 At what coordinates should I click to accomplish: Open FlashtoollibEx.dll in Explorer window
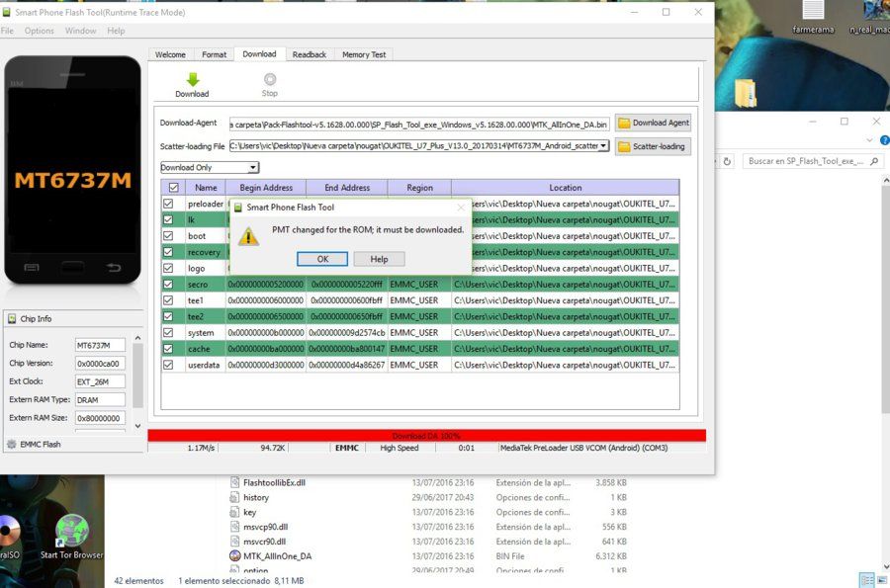click(x=274, y=482)
